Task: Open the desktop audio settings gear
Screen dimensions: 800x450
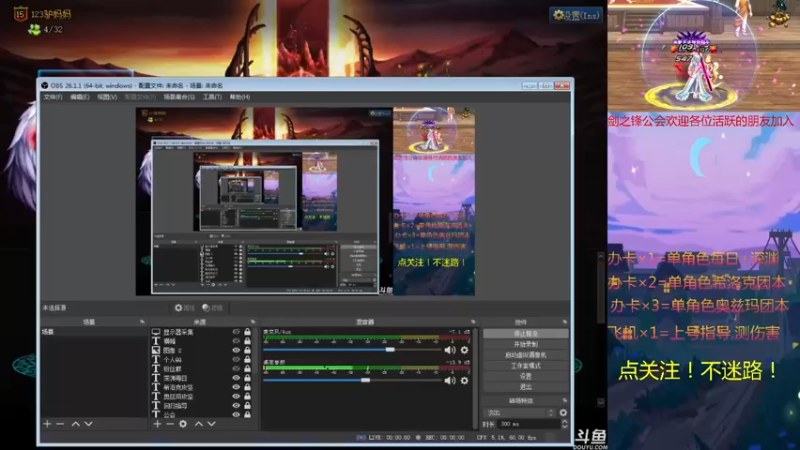Action: (x=464, y=381)
